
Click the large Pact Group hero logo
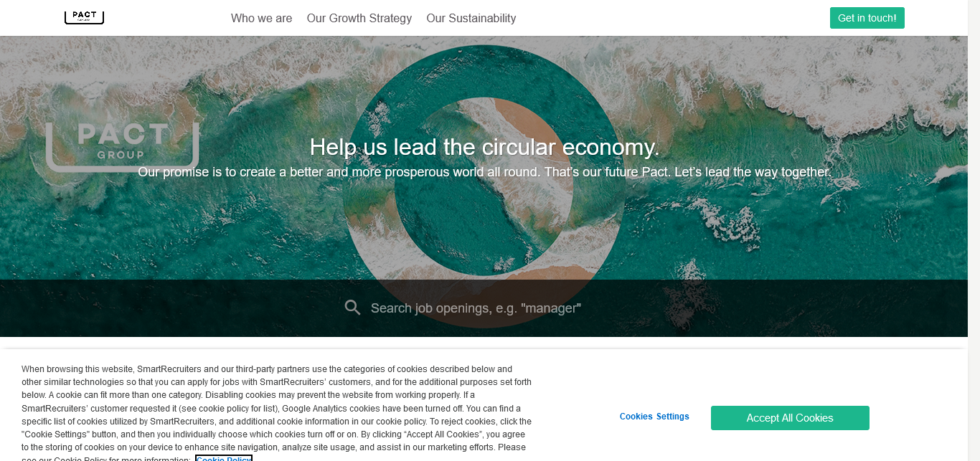[122, 146]
